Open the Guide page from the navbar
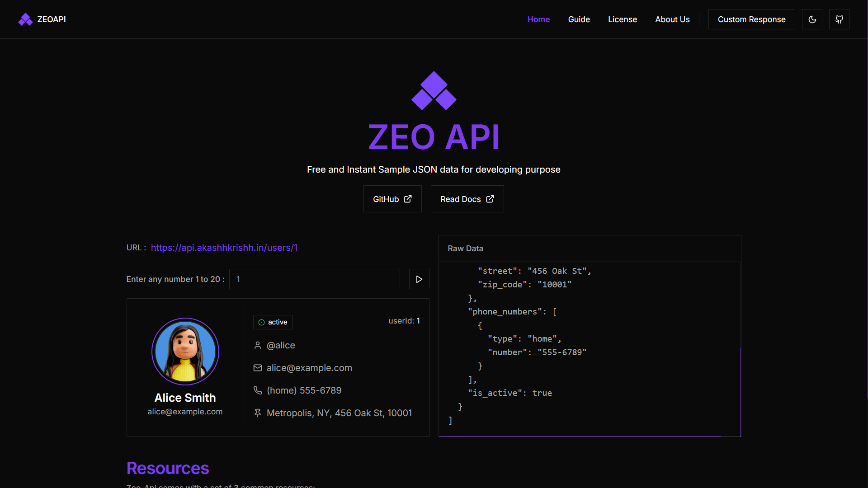 [x=579, y=19]
